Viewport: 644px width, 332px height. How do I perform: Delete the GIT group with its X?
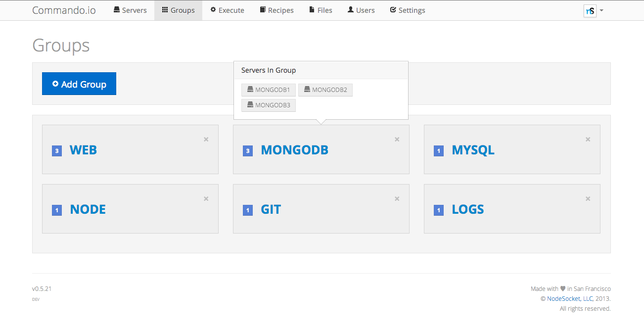click(x=397, y=199)
